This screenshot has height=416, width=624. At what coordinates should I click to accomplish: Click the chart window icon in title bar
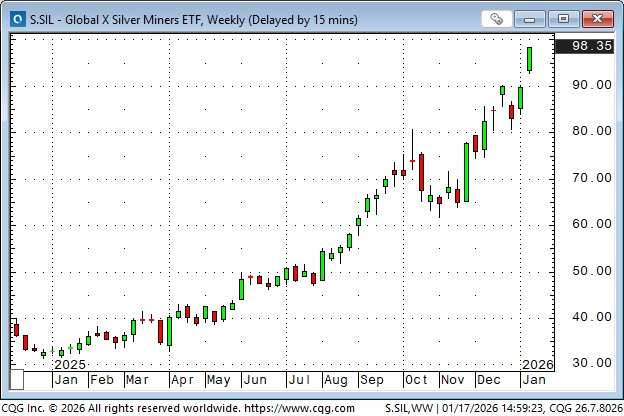click(17, 18)
